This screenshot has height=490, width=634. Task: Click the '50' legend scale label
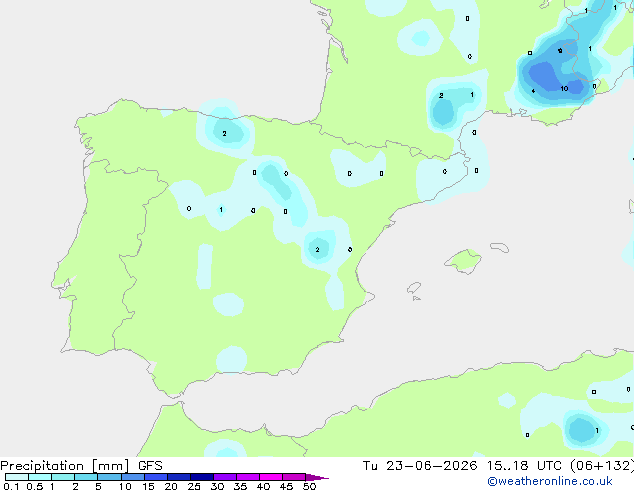(309, 486)
